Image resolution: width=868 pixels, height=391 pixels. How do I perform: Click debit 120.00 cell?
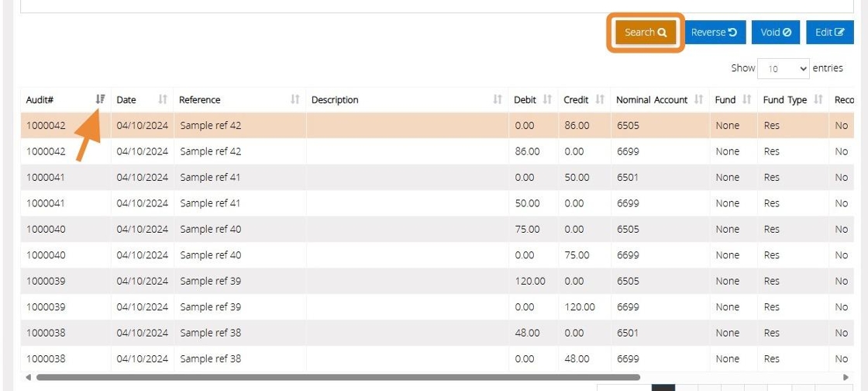point(530,282)
